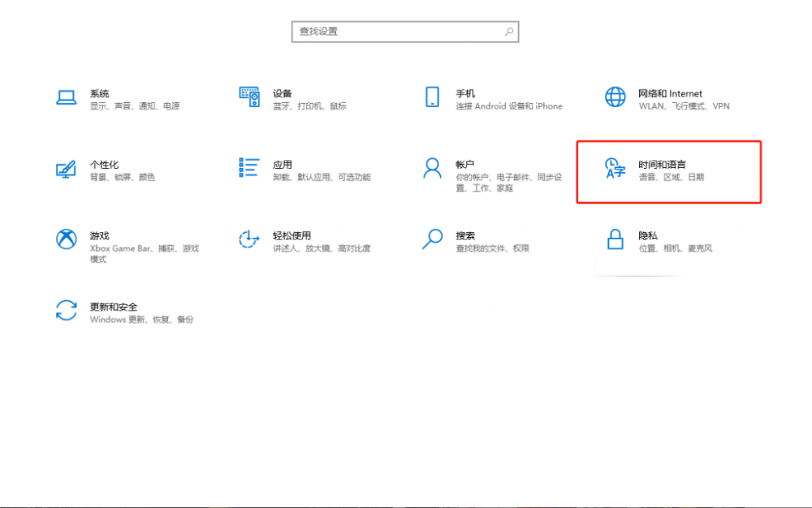
Task: Open the 轻松使用 ease of access icon
Action: click(x=249, y=239)
